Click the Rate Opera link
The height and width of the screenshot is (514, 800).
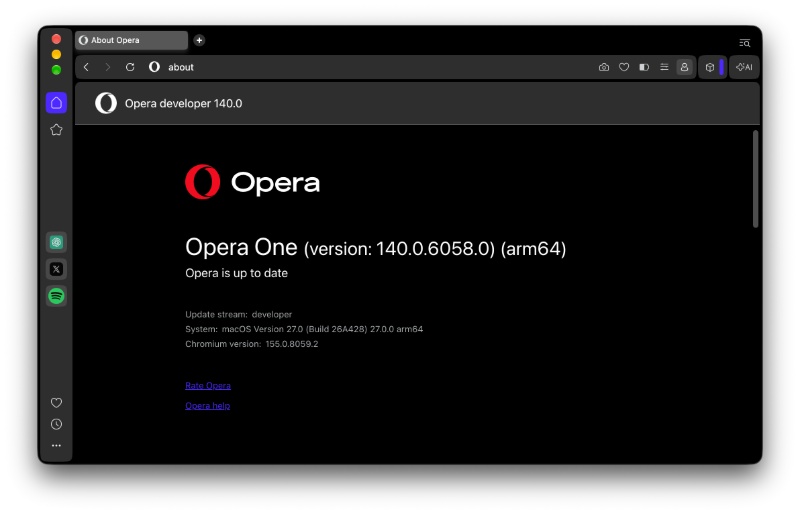208,385
